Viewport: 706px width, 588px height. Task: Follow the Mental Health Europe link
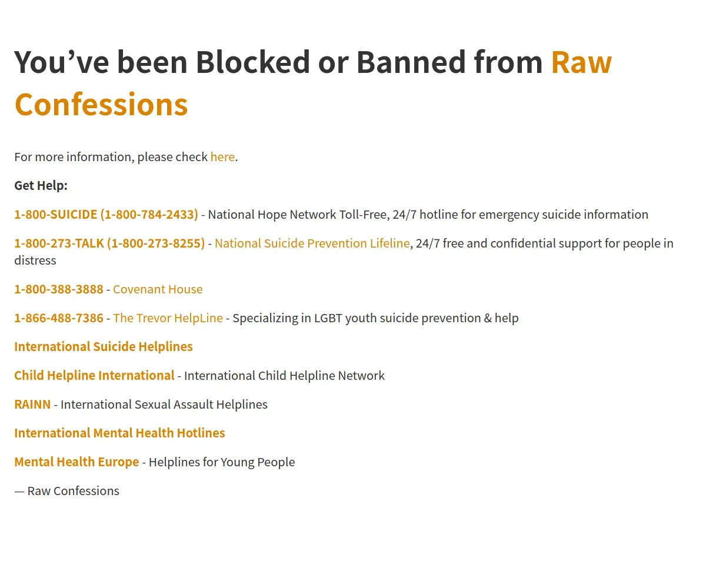[76, 462]
